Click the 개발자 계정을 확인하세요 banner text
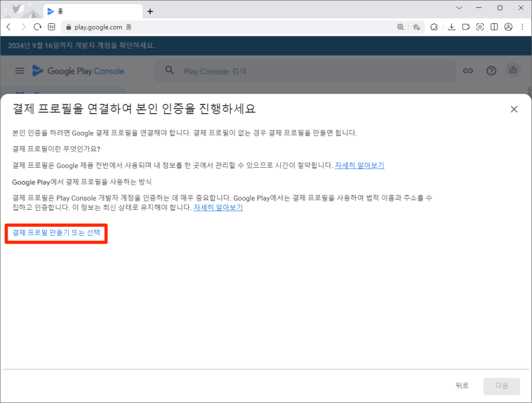 (81, 45)
